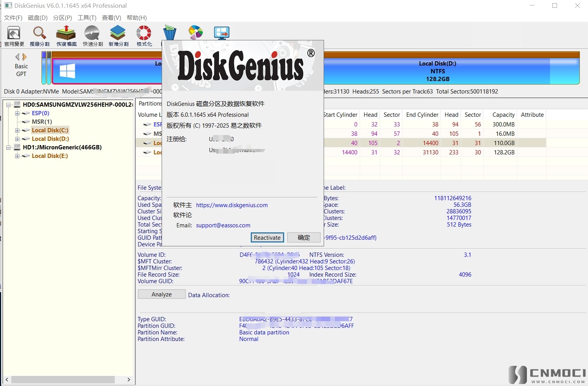
Task: Confirm the About dialog with 确定
Action: coord(304,237)
